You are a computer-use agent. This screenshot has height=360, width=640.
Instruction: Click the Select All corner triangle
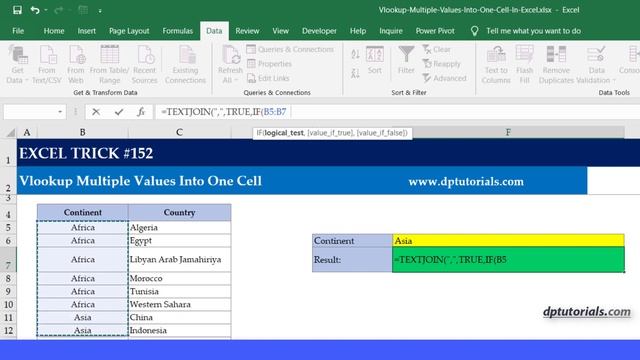pos(10,132)
